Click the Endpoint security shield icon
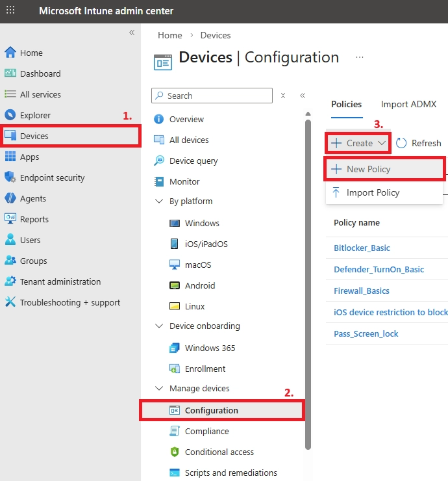Screen dimensions: 448x481 [x=10, y=177]
